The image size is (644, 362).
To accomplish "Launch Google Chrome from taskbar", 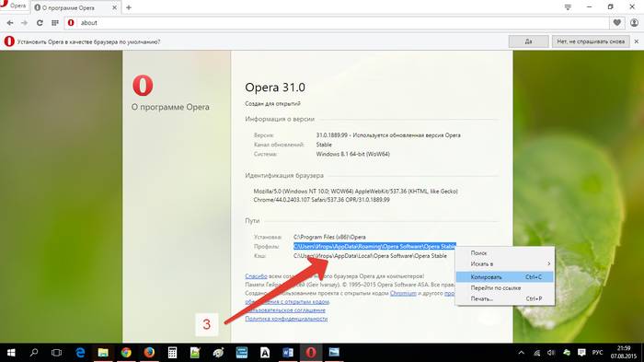I will coord(126,353).
